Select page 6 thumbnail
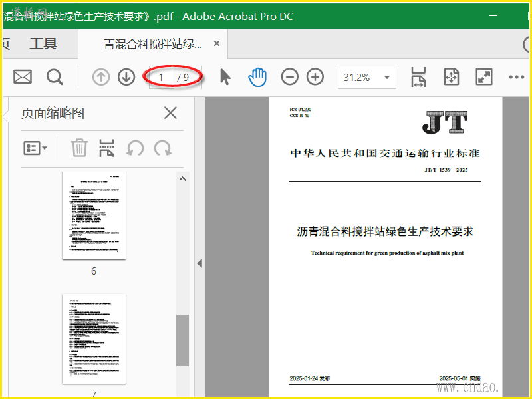 point(94,215)
